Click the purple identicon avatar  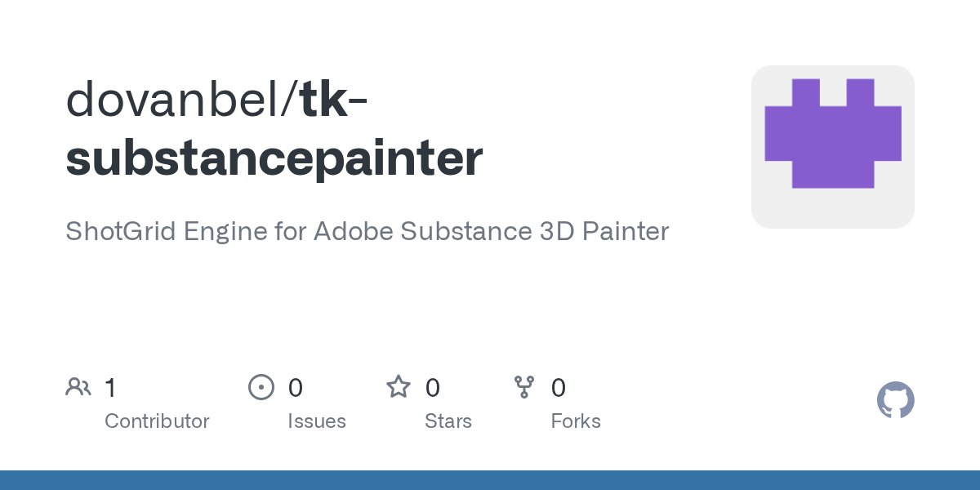coord(833,133)
